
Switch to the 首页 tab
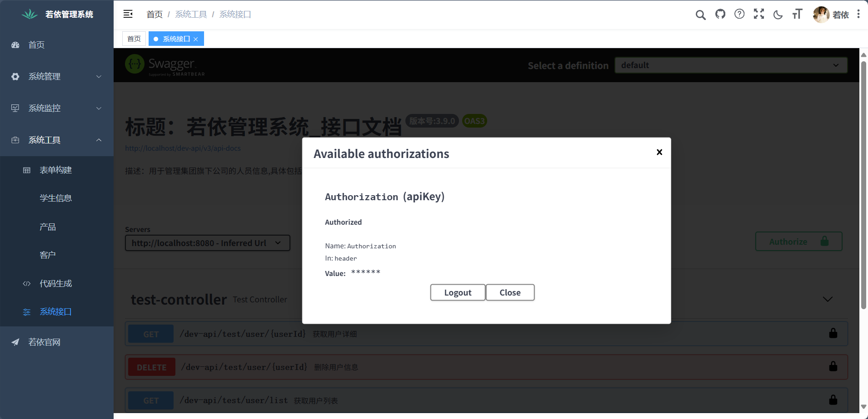(x=134, y=39)
